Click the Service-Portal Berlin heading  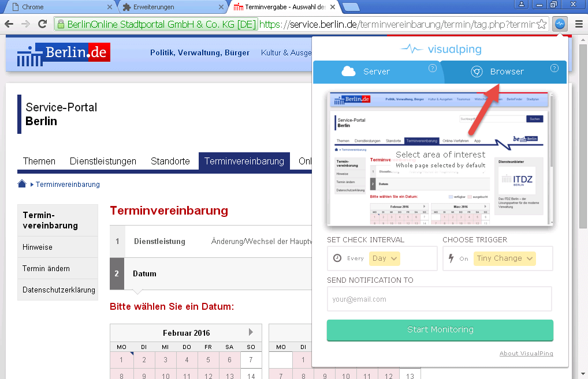tap(61, 114)
